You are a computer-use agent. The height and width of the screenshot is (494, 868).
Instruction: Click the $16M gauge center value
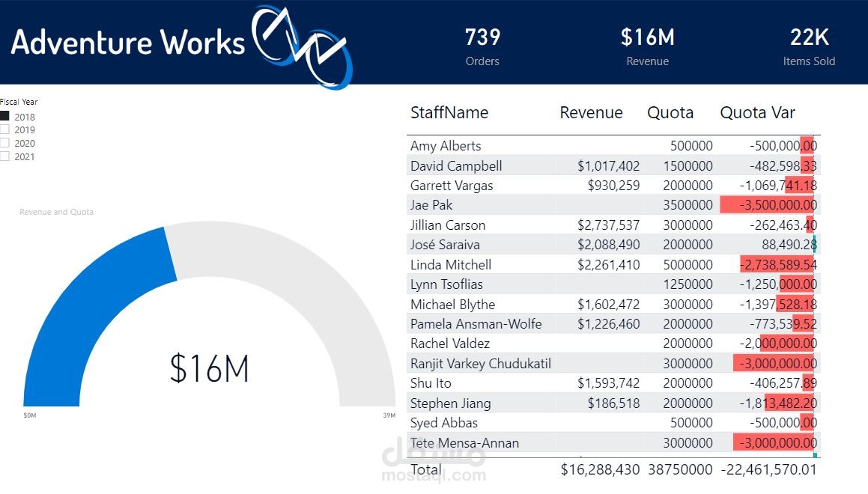209,368
